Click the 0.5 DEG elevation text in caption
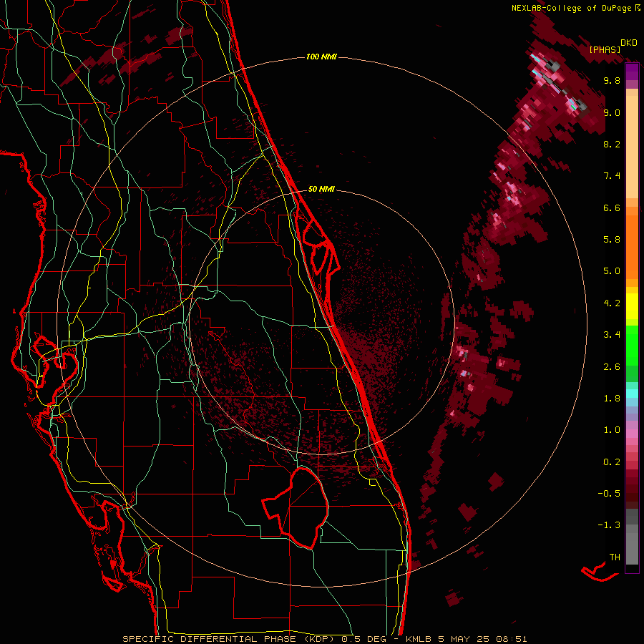The height and width of the screenshot is (644, 644). 364,639
